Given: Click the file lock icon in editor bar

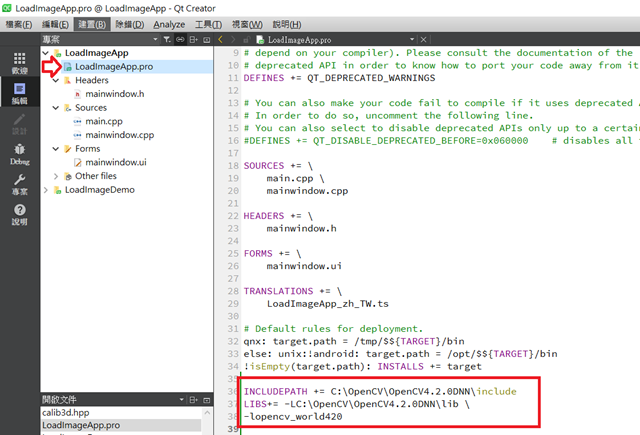Looking at the screenshot, I should click(246, 40).
